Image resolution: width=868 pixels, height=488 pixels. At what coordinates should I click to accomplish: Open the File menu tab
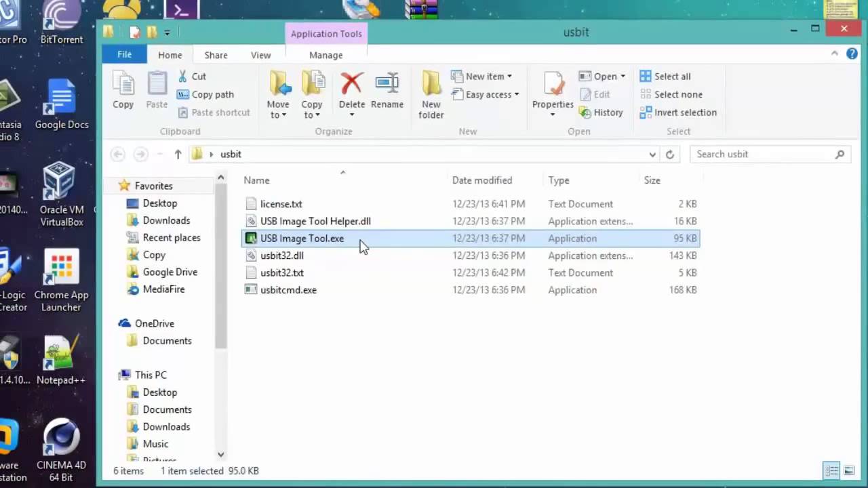click(125, 55)
